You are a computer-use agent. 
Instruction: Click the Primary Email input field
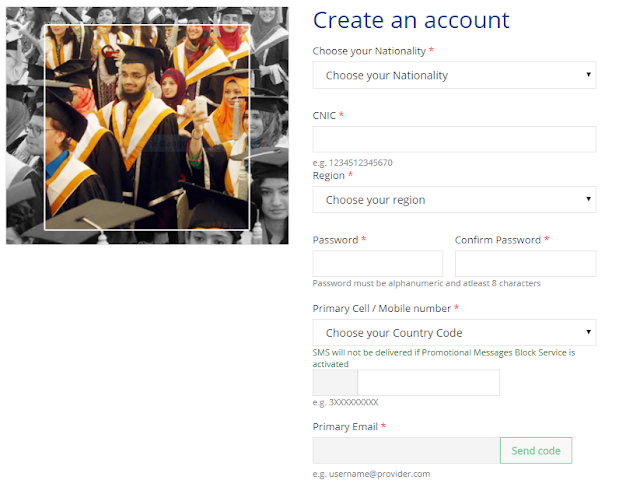(406, 451)
